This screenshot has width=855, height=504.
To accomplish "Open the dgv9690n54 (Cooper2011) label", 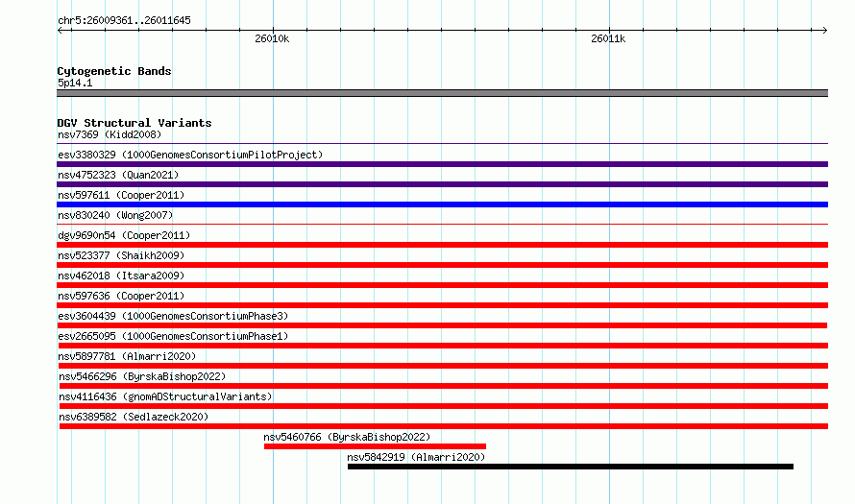I will click(x=124, y=235).
